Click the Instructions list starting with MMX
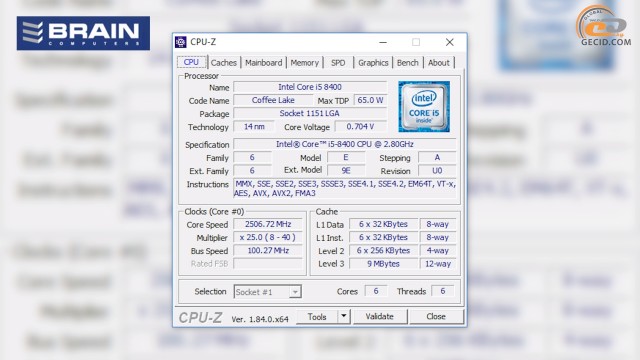Viewport: 640px width, 360px height. point(344,189)
